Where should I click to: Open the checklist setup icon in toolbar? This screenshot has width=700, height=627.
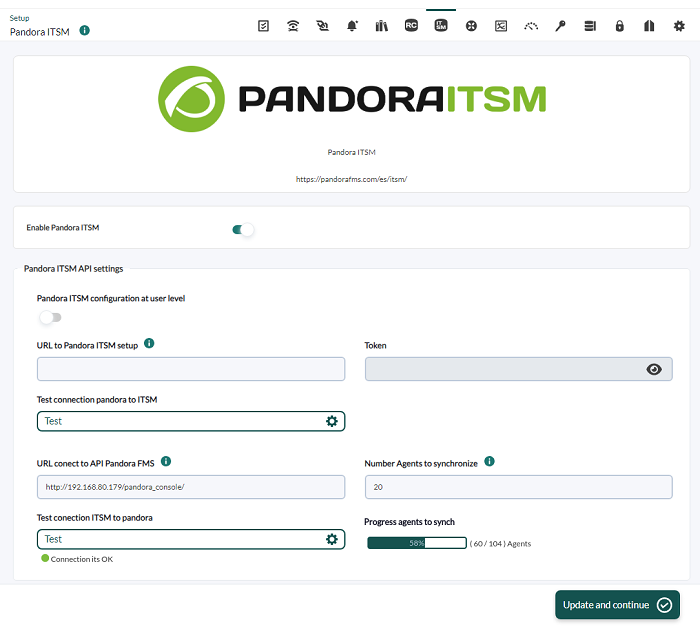263,26
